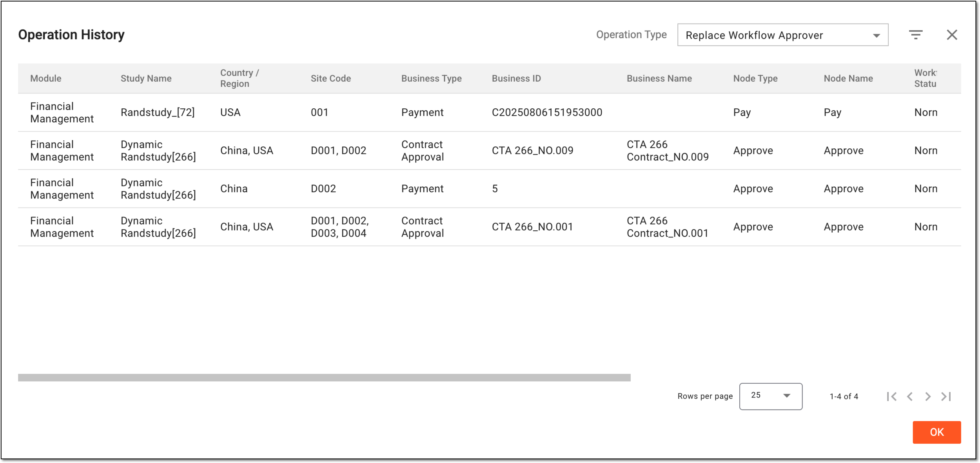
Task: Click Contract Approval in the CTA 266_NO.009 row
Action: pos(423,151)
